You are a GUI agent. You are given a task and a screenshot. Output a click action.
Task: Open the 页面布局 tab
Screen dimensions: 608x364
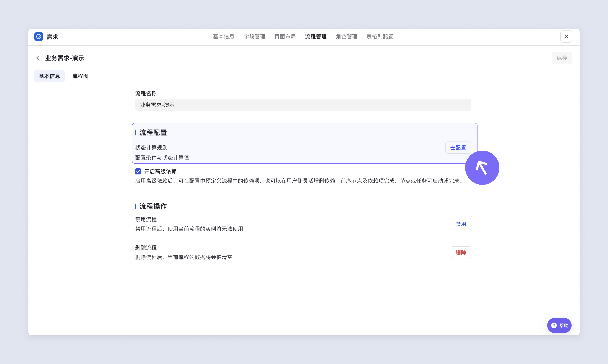click(x=285, y=37)
